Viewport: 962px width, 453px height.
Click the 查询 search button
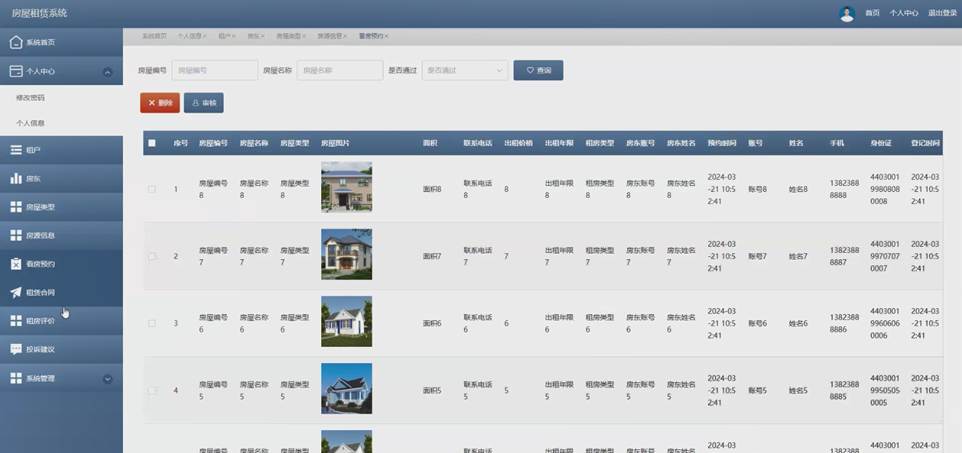point(538,71)
